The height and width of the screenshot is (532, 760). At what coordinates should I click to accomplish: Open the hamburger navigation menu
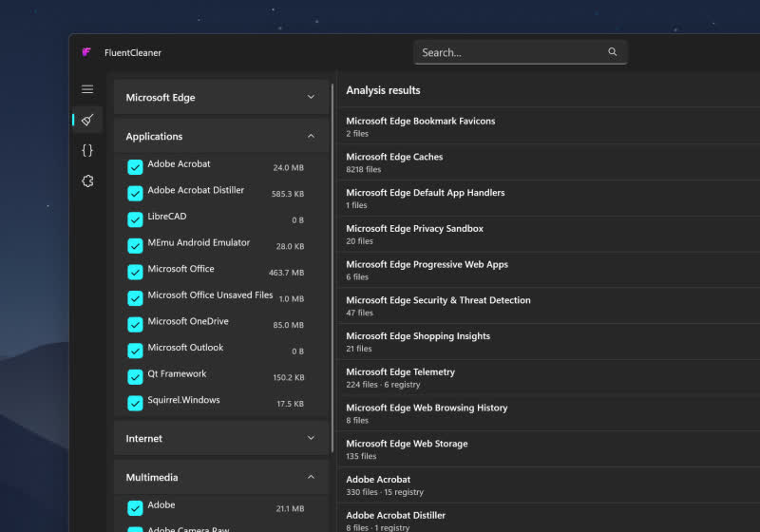(x=87, y=89)
